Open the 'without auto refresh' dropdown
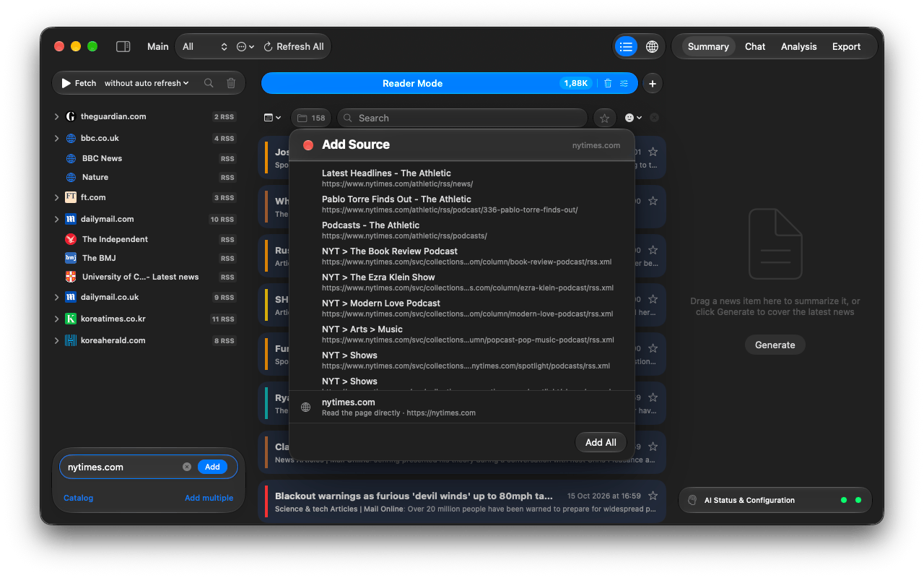The height and width of the screenshot is (578, 924). point(147,83)
